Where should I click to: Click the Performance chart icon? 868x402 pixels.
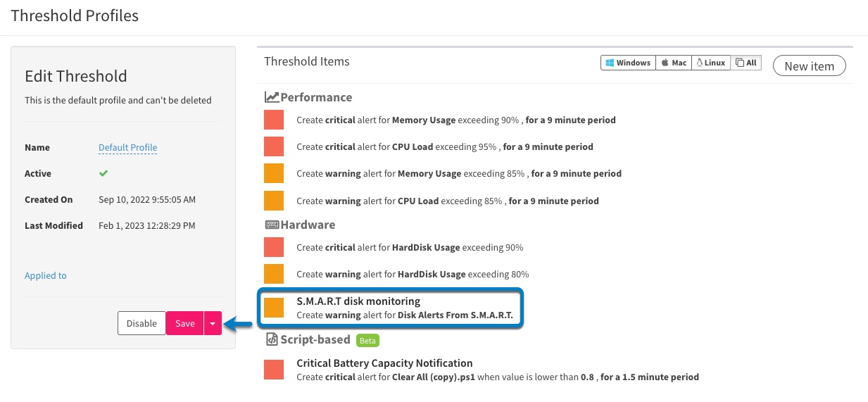(x=272, y=97)
